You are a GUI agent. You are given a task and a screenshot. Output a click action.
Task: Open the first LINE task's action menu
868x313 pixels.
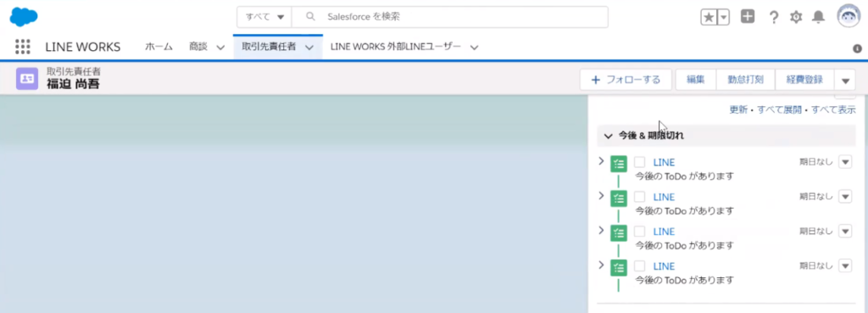[x=845, y=162]
